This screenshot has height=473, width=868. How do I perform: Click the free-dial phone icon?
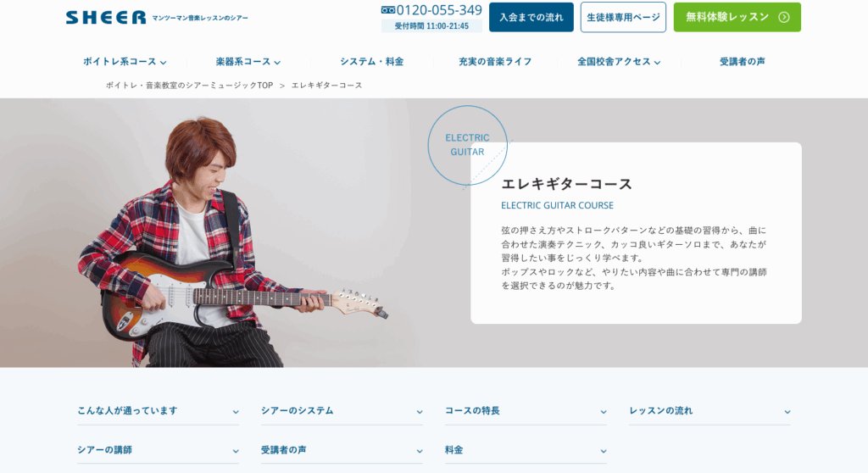388,10
